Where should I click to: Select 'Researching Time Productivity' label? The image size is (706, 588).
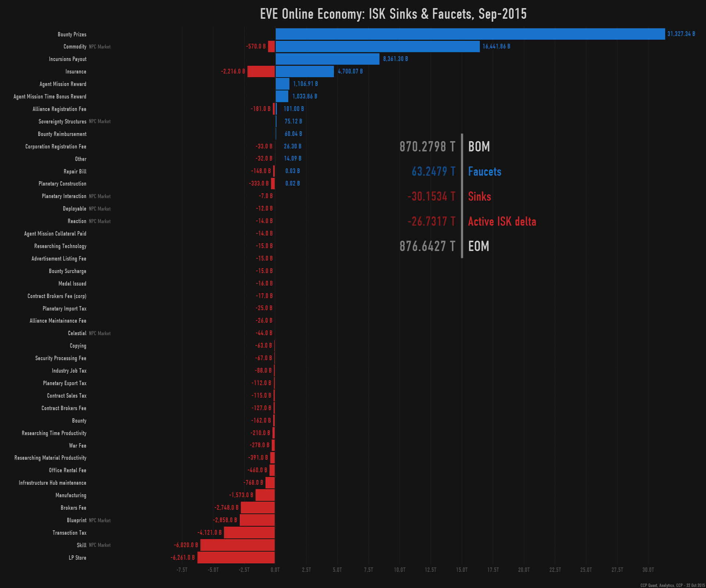click(54, 433)
